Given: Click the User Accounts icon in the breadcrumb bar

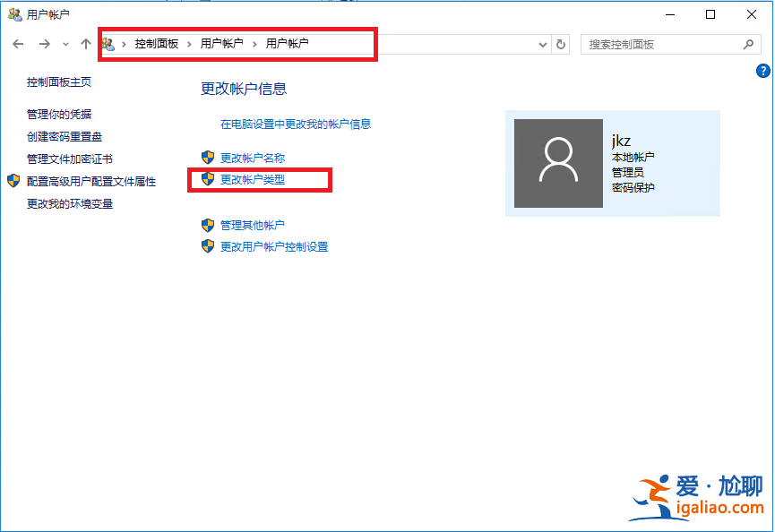Looking at the screenshot, I should [109, 43].
